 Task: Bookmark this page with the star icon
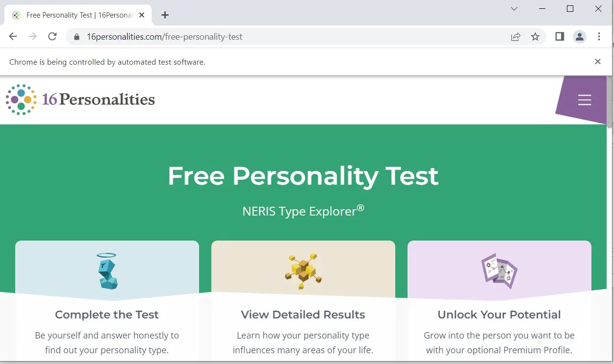(536, 36)
